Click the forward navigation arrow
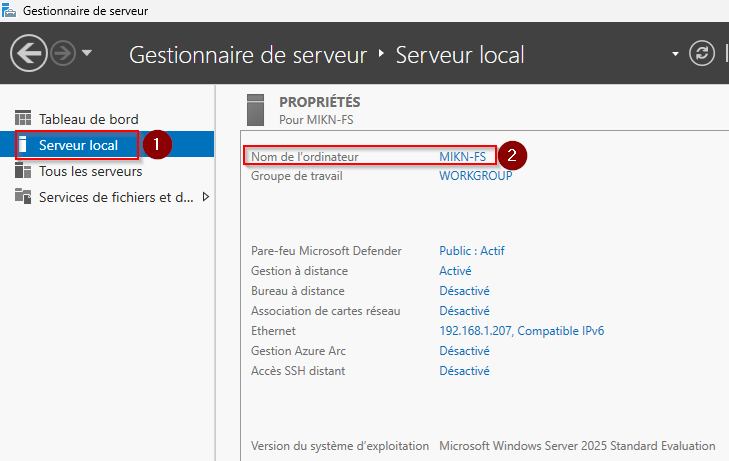This screenshot has width=729, height=461. tap(63, 53)
